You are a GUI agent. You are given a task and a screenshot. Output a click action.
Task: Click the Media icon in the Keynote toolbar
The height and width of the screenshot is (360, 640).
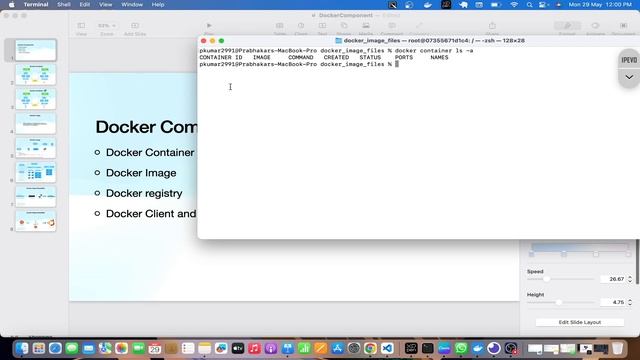366,26
